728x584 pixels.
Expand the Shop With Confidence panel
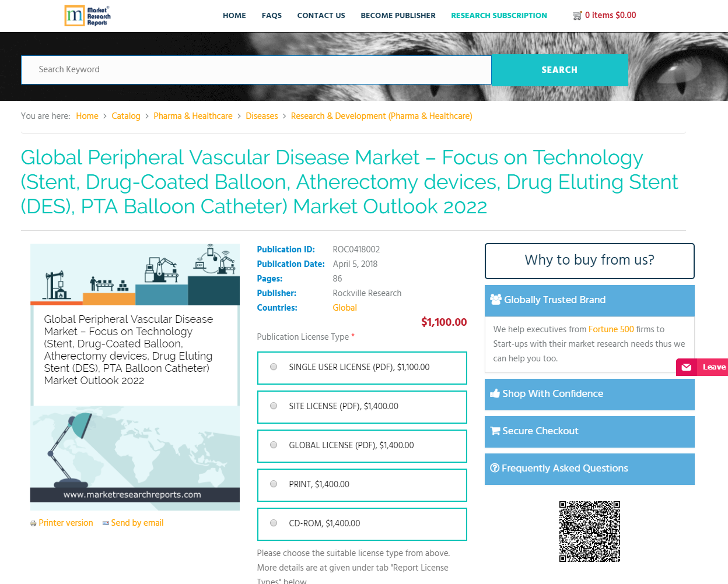pyautogui.click(x=589, y=394)
